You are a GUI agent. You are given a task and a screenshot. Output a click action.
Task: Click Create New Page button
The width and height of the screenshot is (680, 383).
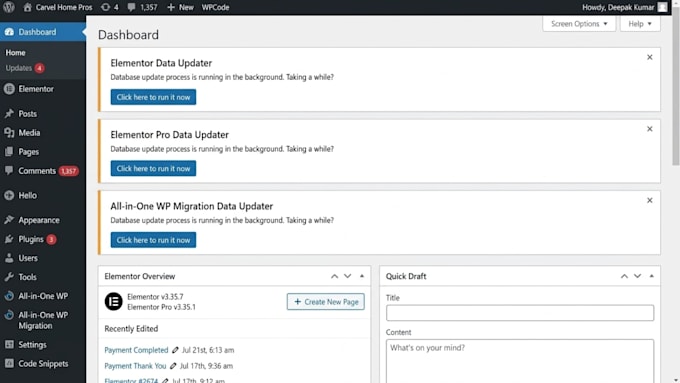pos(326,302)
